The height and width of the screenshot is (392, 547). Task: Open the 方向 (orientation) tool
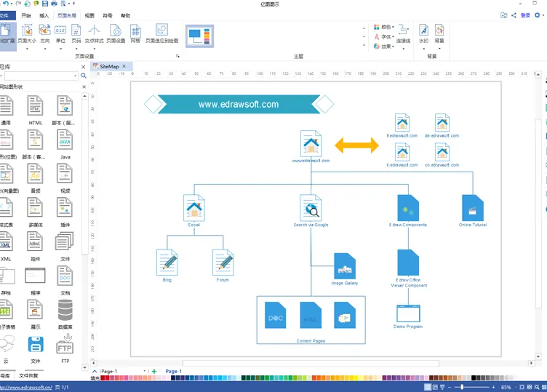[45, 36]
